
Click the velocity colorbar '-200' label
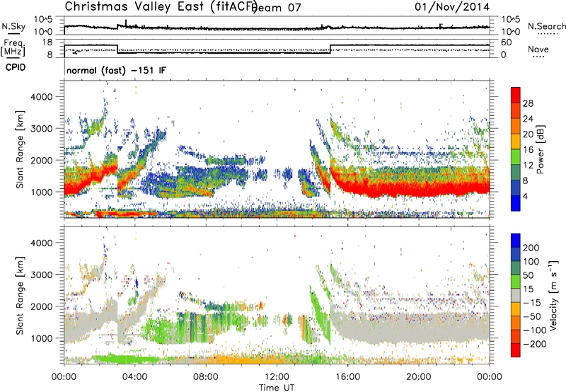[x=535, y=344]
